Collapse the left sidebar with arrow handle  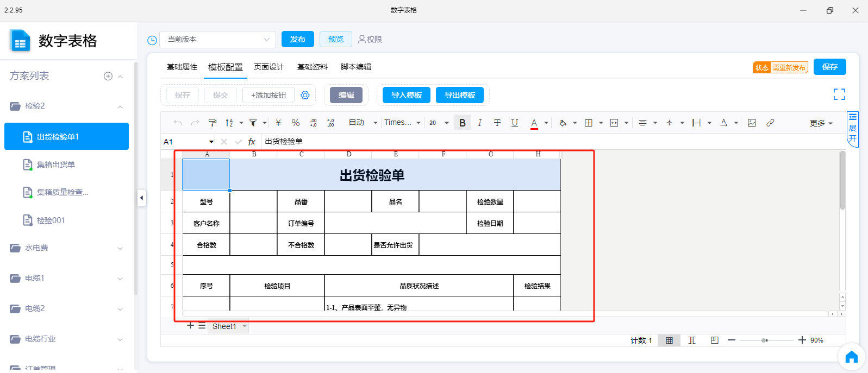tap(141, 198)
